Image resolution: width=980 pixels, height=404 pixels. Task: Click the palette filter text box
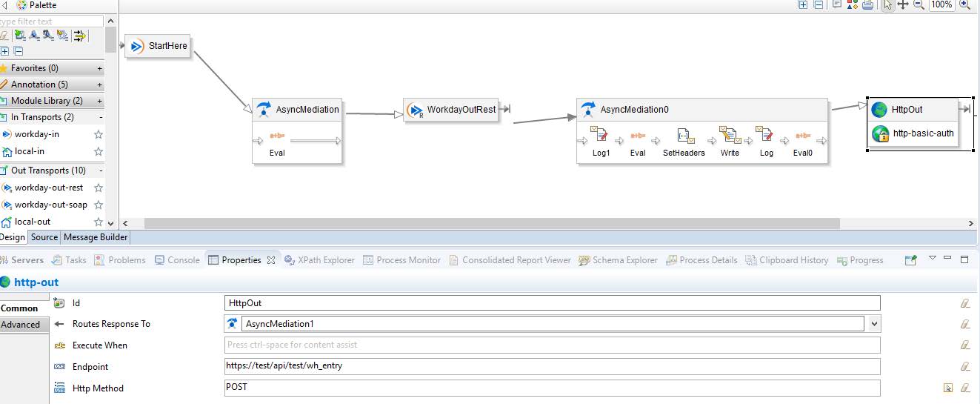(x=51, y=21)
